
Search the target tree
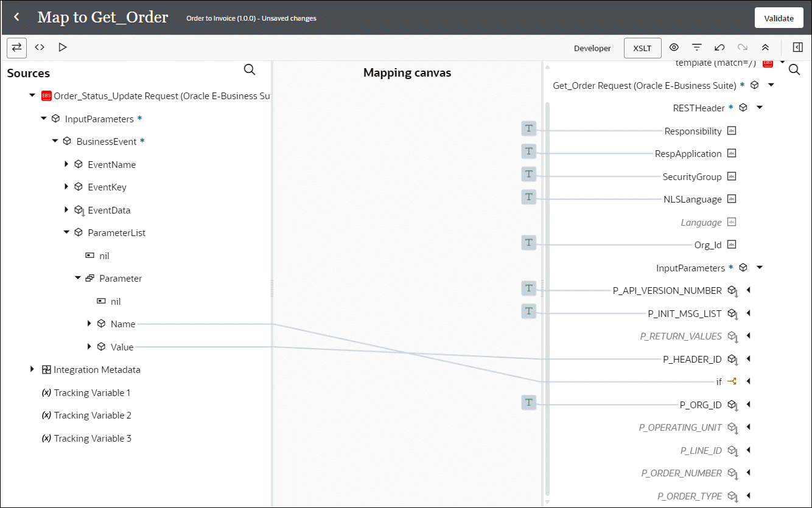[794, 70]
